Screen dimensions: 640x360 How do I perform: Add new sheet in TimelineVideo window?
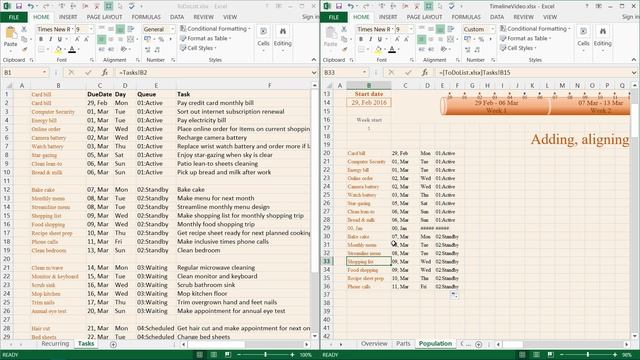[478, 344]
